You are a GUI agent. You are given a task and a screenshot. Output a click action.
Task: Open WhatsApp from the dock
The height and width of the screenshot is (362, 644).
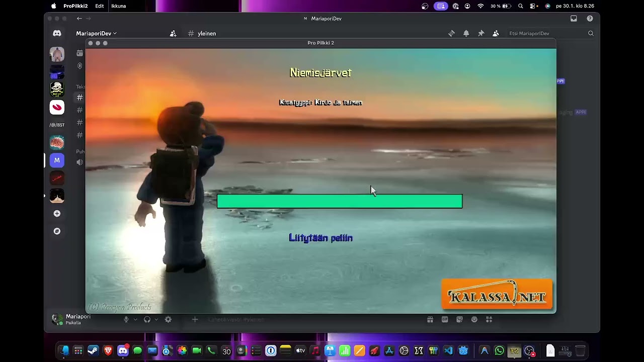click(499, 350)
